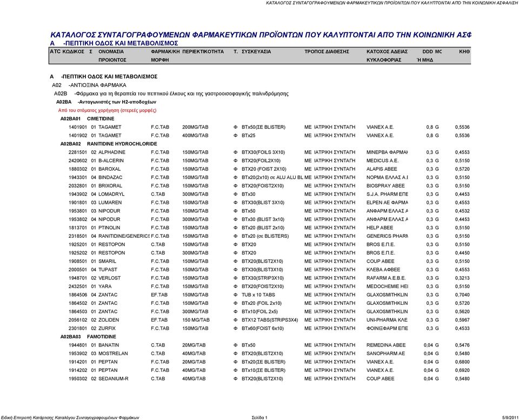Select the BRIXORAL product name
The height and width of the screenshot is (420, 519).
click(x=110, y=185)
